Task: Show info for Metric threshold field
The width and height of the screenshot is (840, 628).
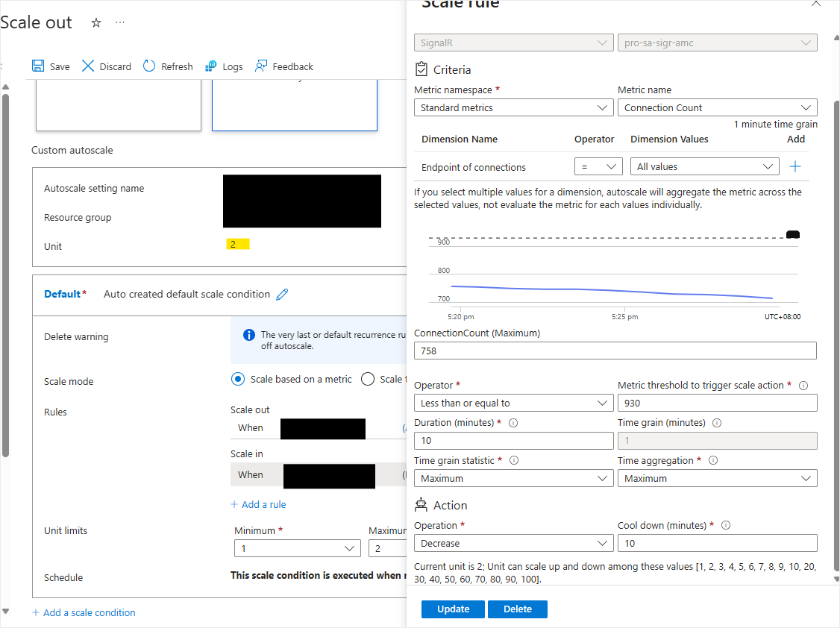Action: coord(803,386)
